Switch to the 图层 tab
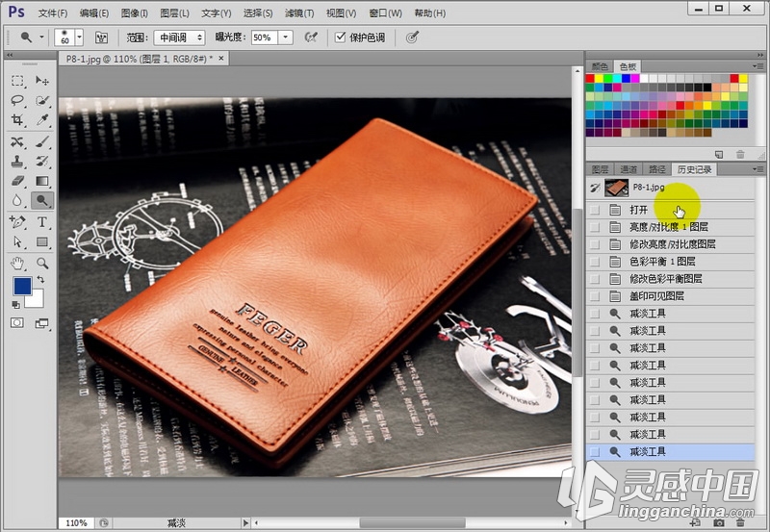The image size is (770, 532). [600, 169]
